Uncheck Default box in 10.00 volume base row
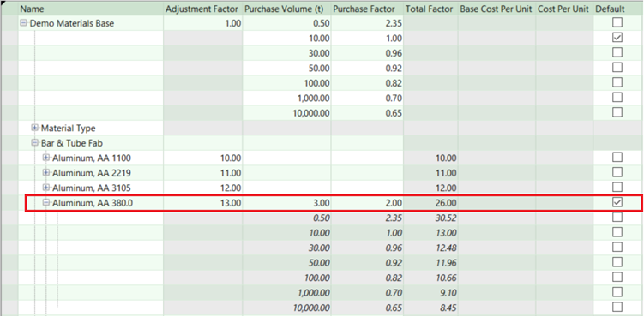This screenshot has width=644, height=317. coord(617,38)
